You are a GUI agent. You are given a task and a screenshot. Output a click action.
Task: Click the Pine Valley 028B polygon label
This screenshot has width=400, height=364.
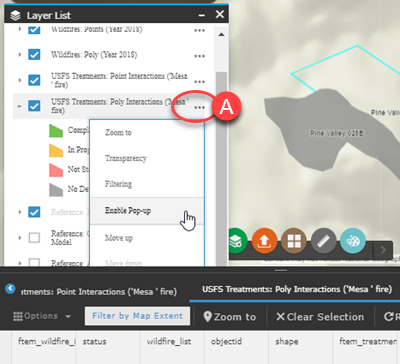(x=336, y=133)
